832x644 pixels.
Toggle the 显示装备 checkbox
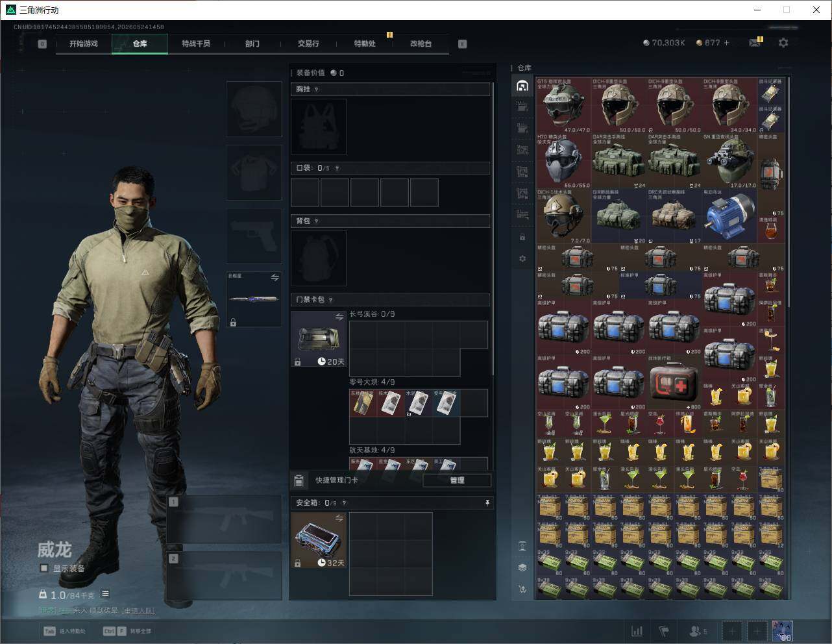(x=44, y=568)
